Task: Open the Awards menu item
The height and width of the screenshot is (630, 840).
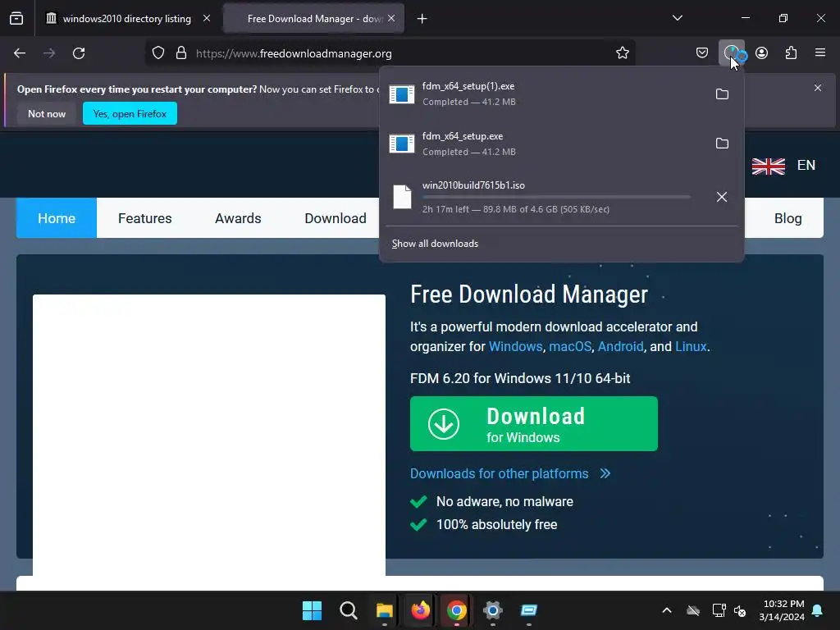Action: [x=238, y=218]
